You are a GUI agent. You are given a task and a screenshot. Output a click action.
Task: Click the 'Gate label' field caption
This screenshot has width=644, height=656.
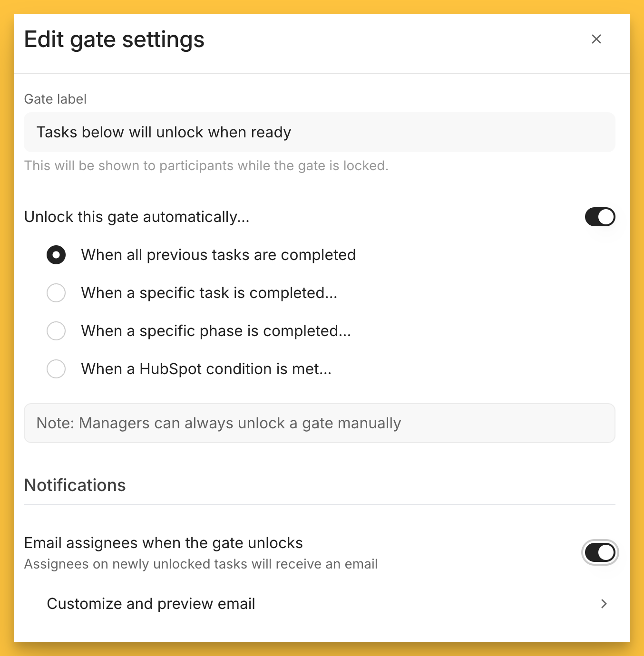55,99
